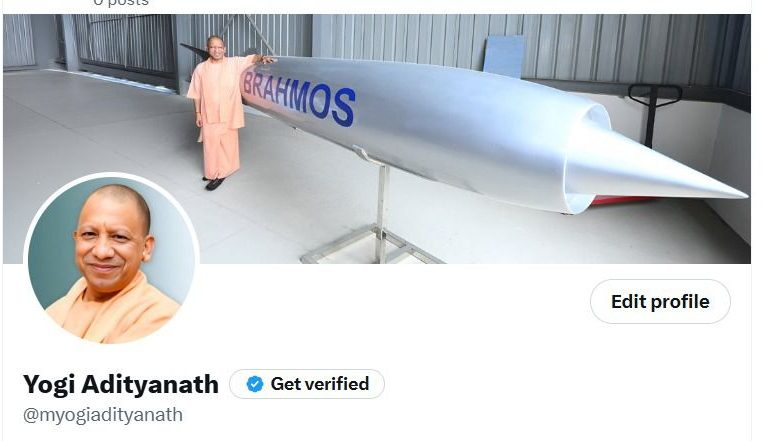Open the Edit profile button
This screenshot has width=780, height=441.
click(x=660, y=301)
